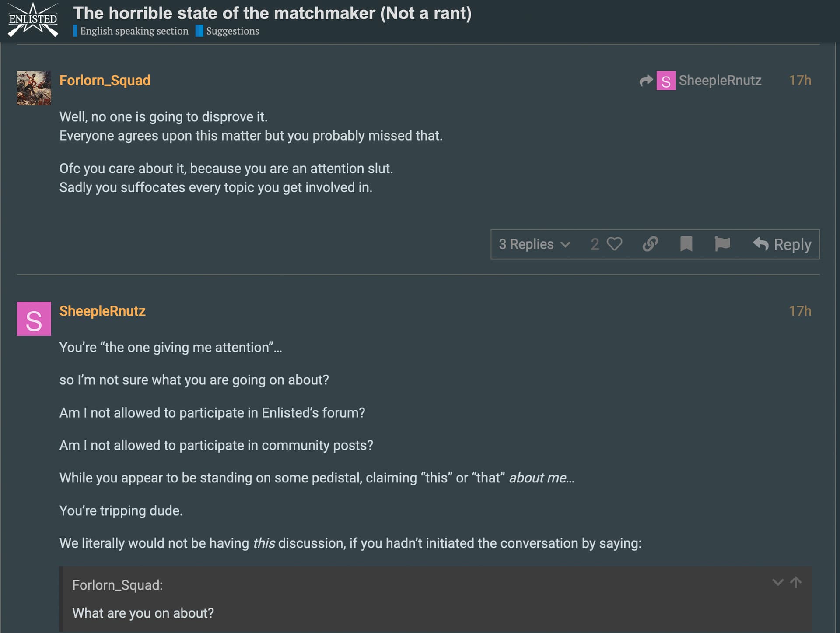Flag Forlorn_Squad's post
Screen dimensions: 840x633
[x=722, y=244]
